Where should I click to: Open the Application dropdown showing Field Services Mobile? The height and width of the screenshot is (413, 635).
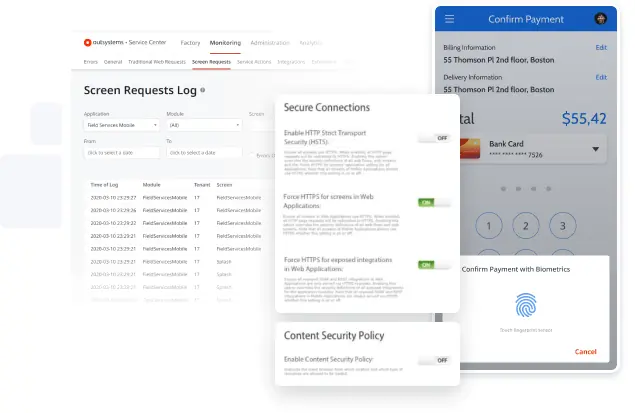click(x=121, y=125)
